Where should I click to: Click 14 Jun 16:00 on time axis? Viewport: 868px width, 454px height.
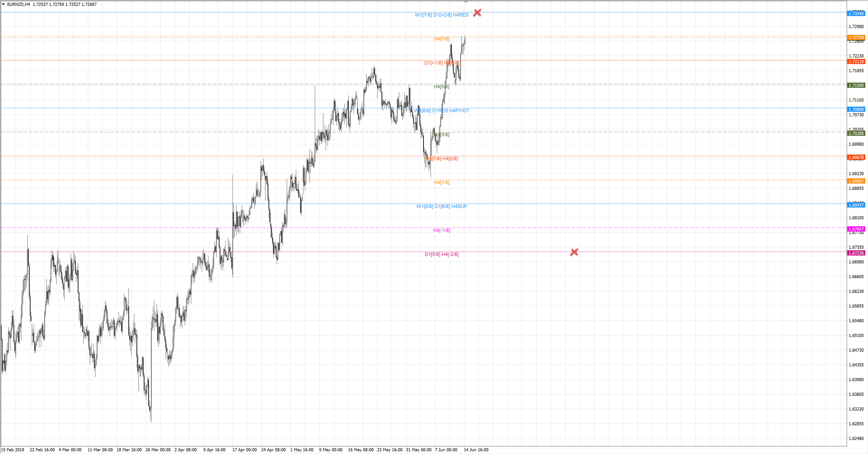pos(476,450)
